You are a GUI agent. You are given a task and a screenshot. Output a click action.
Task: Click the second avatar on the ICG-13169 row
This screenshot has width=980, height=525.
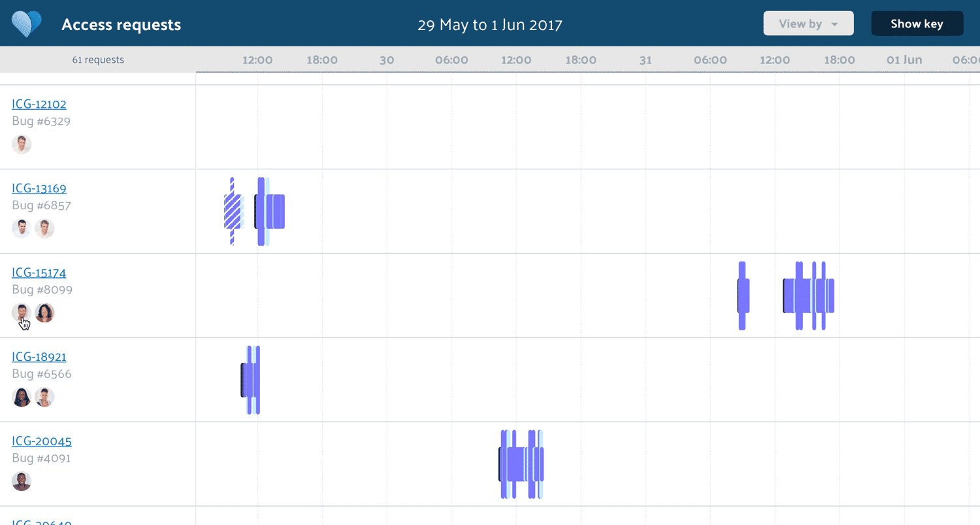click(44, 228)
